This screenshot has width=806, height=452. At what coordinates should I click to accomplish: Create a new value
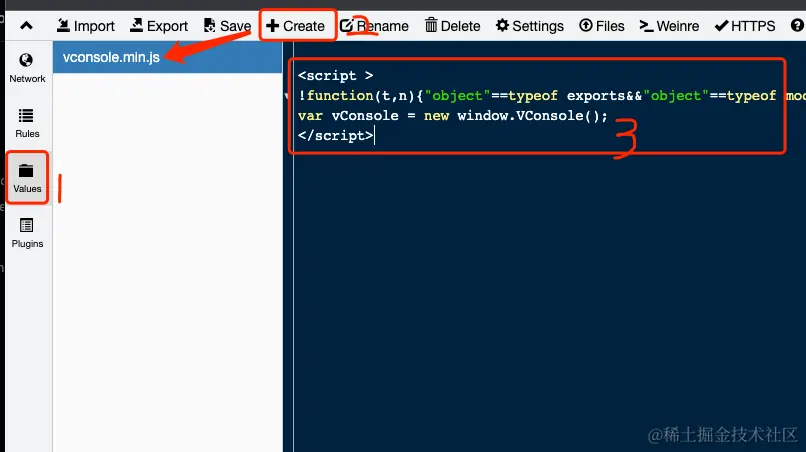coord(296,26)
